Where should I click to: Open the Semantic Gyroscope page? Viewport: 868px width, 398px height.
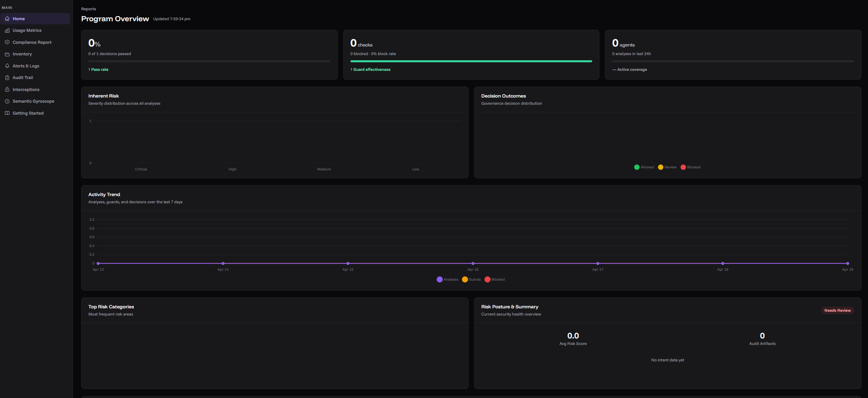[33, 101]
